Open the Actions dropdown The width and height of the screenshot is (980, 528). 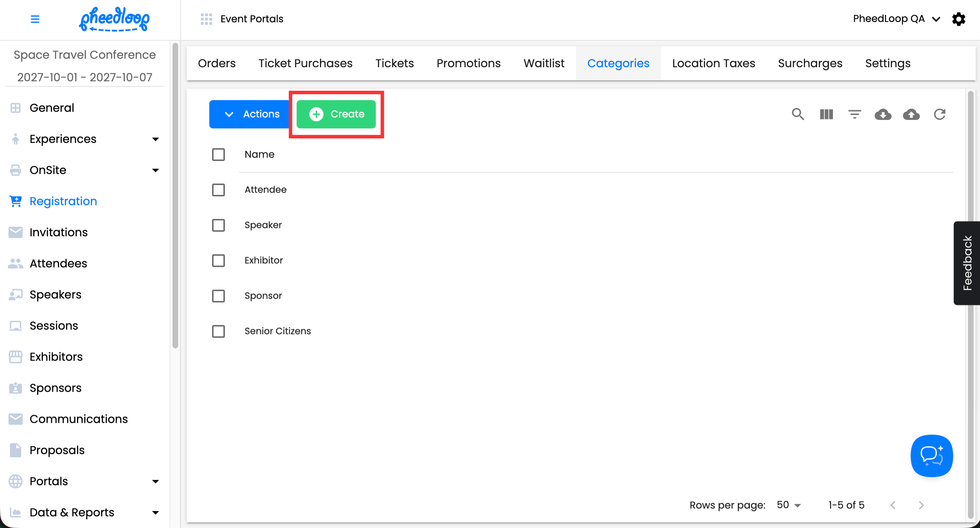point(251,114)
